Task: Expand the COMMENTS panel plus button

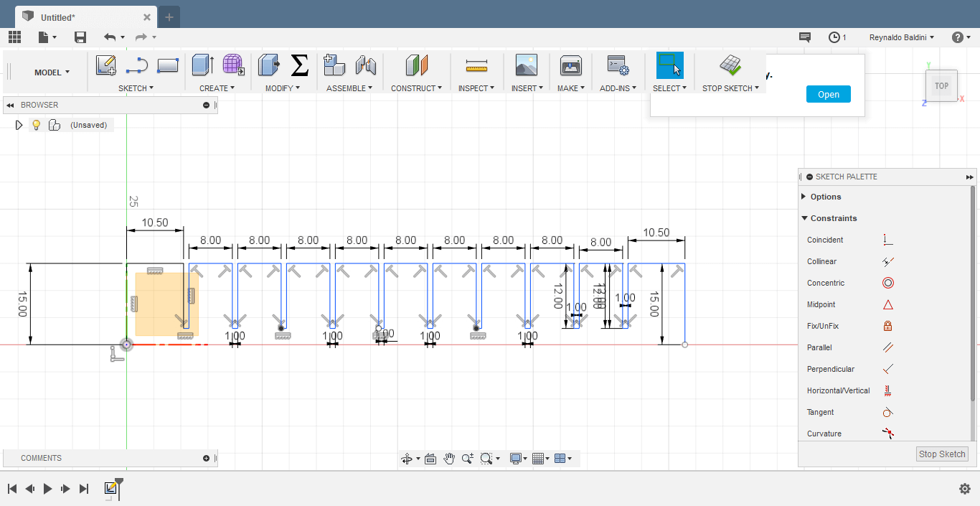Action: click(x=207, y=458)
